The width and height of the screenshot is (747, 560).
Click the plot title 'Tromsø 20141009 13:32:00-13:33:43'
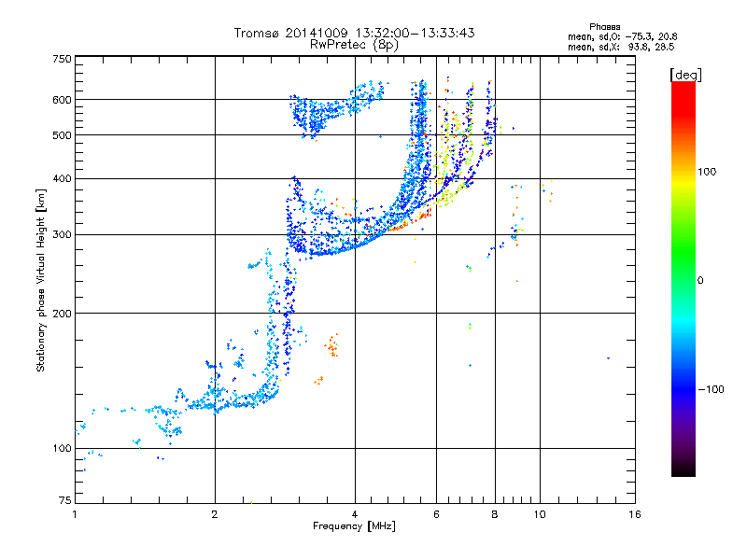354,33
